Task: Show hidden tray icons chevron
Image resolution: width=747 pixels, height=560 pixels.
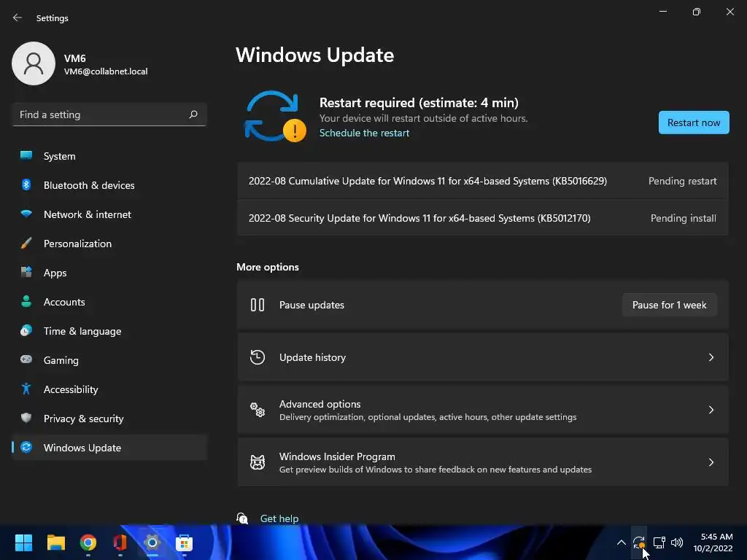Action: [622, 542]
